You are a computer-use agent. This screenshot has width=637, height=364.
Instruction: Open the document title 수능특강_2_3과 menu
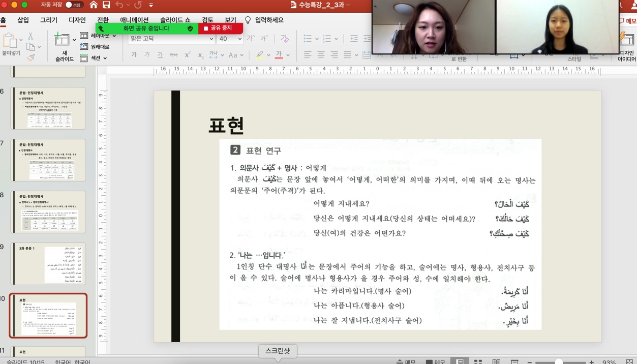tap(320, 5)
